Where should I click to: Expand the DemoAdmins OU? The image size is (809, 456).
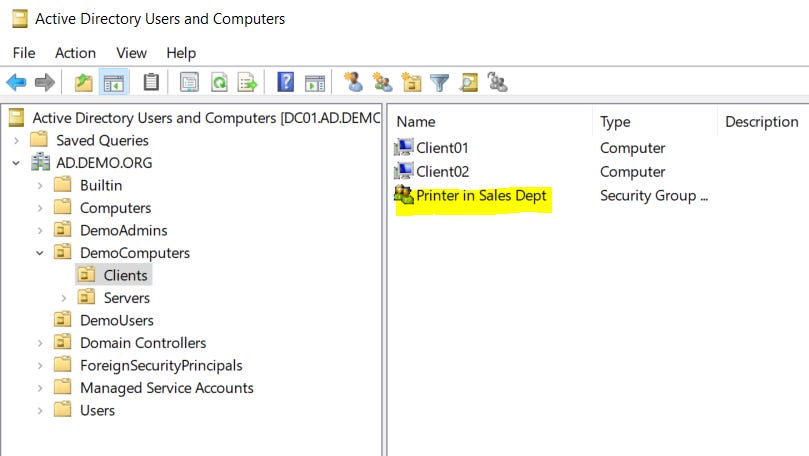[x=40, y=231]
